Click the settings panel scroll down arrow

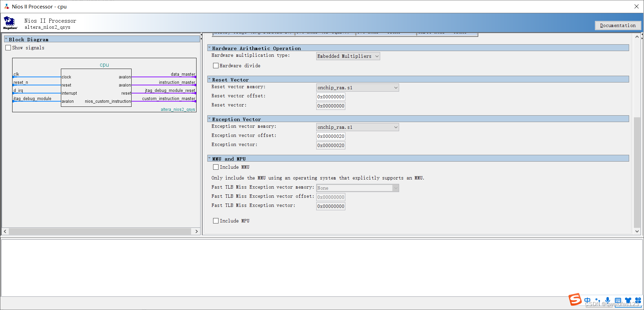637,231
